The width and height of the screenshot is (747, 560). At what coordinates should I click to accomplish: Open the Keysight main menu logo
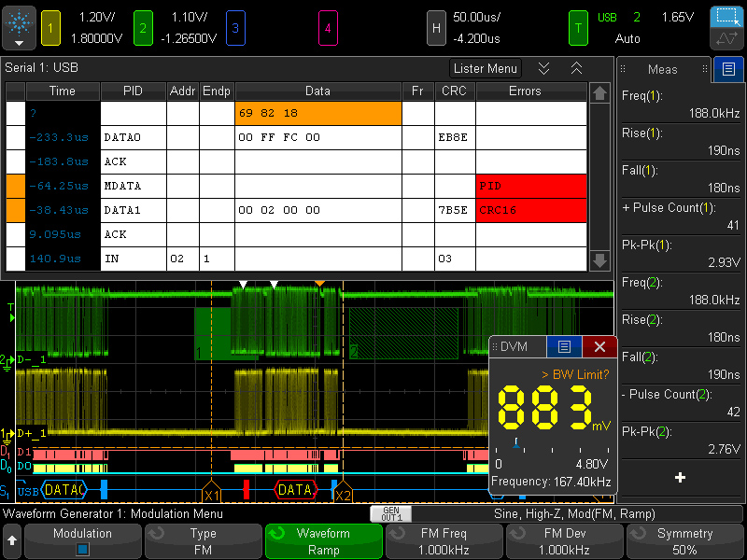point(20,27)
